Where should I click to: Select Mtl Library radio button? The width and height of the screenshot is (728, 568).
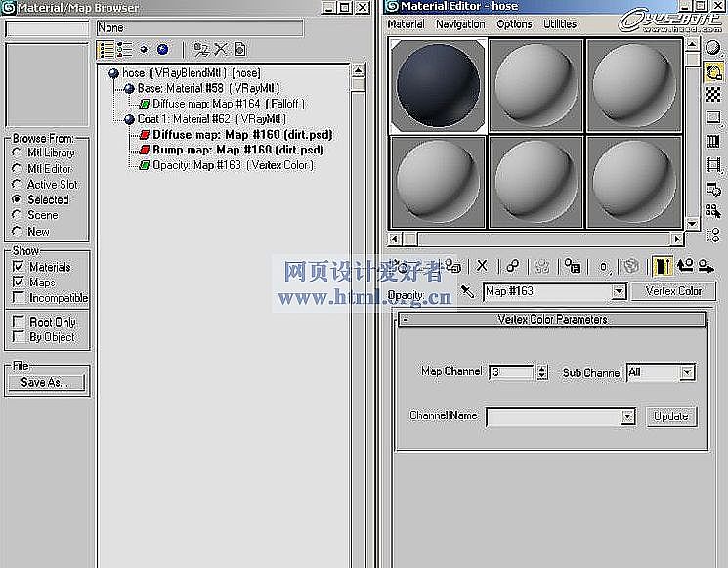pos(17,153)
